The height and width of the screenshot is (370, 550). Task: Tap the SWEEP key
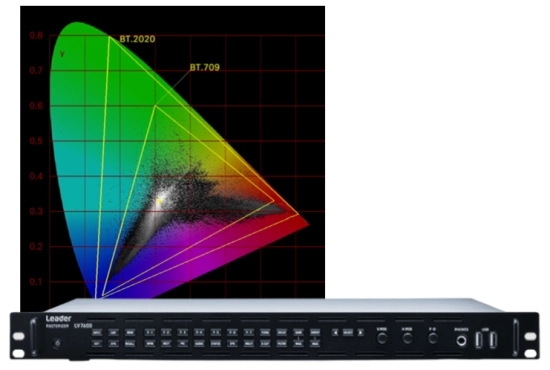coord(315,332)
